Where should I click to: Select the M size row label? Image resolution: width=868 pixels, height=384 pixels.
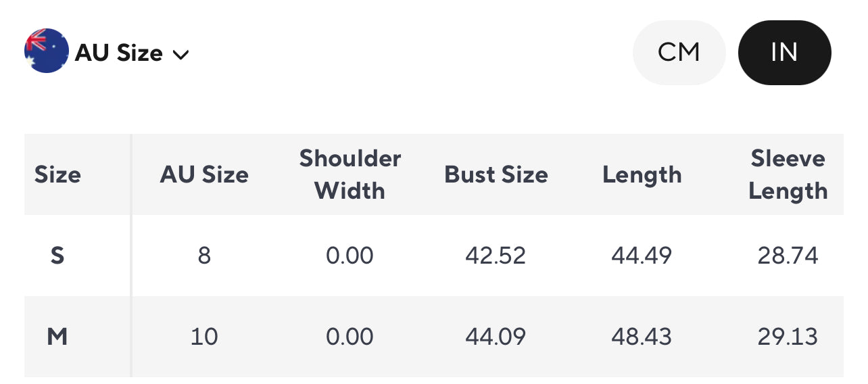coord(57,337)
